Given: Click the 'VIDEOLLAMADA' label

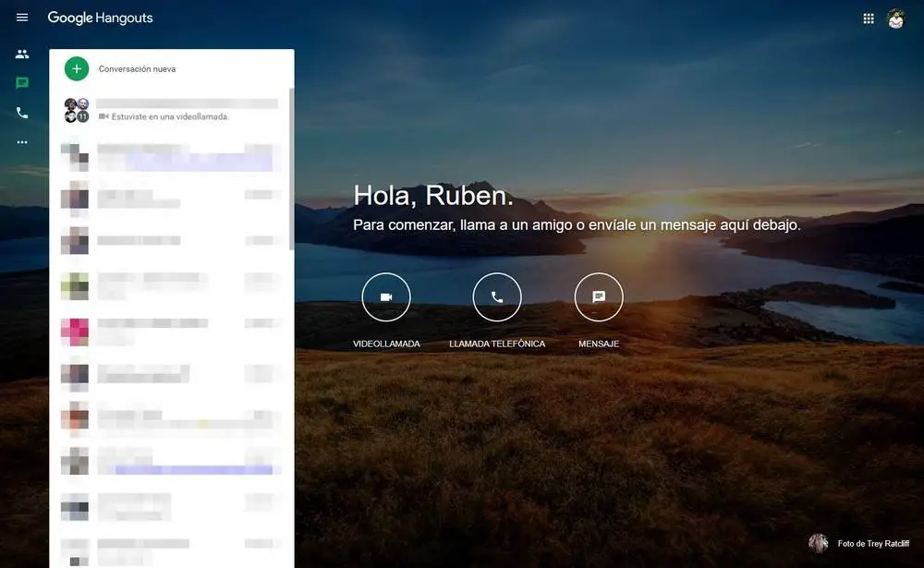Looking at the screenshot, I should pyautogui.click(x=386, y=344).
